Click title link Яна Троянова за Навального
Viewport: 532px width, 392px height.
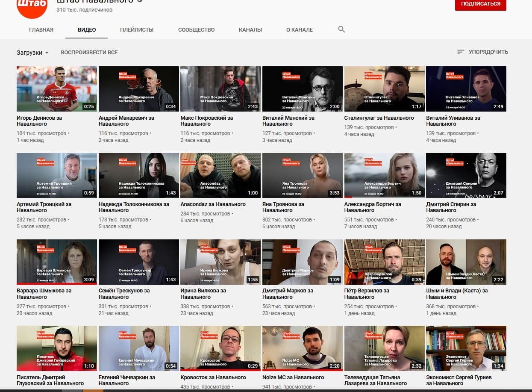(283, 207)
